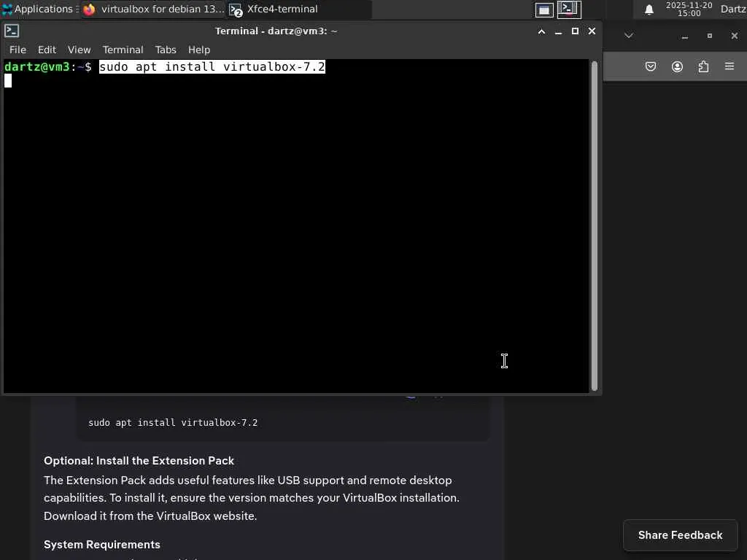This screenshot has width=747, height=560.
Task: Switch to the Xfce4-terminal taskbar item
Action: tap(298, 9)
